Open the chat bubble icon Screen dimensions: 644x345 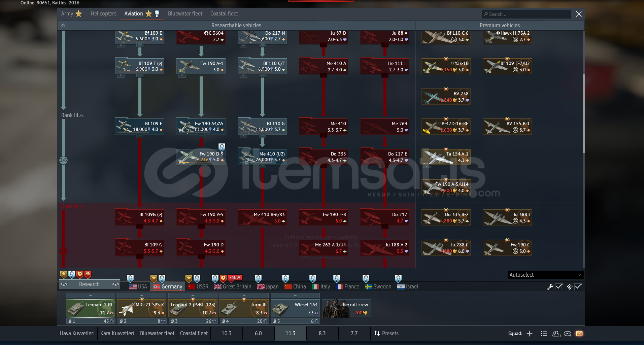pyautogui.click(x=568, y=334)
